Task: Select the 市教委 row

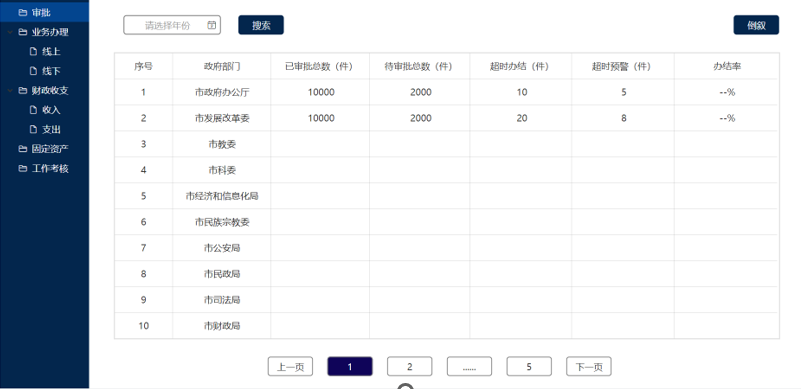Action: (447, 144)
